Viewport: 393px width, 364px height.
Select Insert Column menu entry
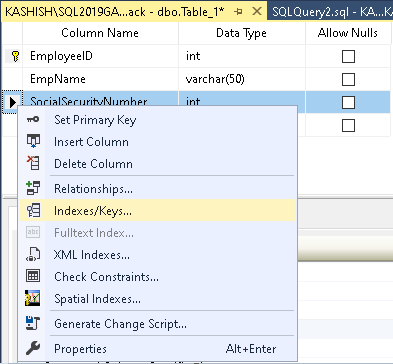tap(157, 142)
